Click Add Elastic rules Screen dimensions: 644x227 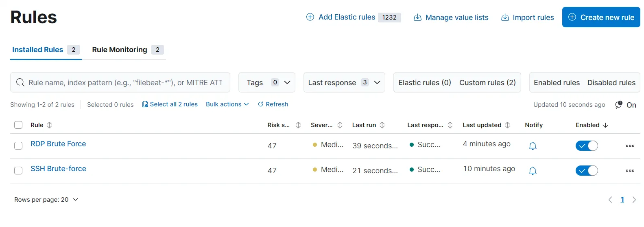341,17
